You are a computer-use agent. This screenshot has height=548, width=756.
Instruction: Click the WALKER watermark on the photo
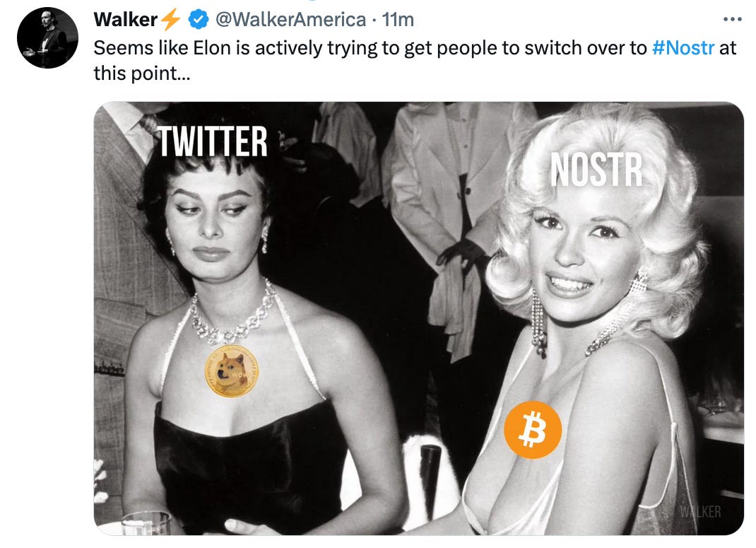[700, 511]
